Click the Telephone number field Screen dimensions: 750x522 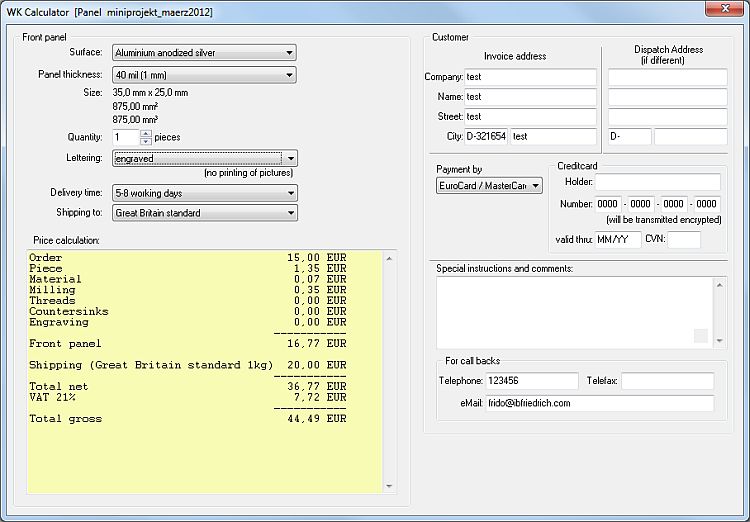click(531, 381)
